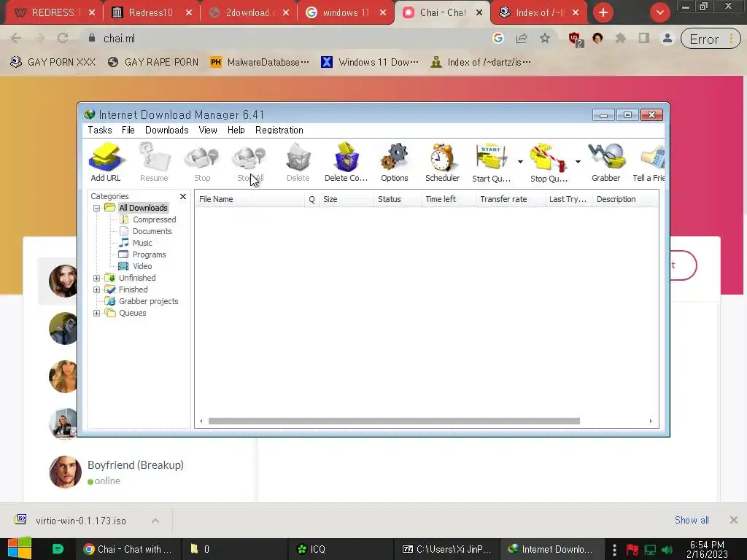Open the Help menu

tap(236, 130)
